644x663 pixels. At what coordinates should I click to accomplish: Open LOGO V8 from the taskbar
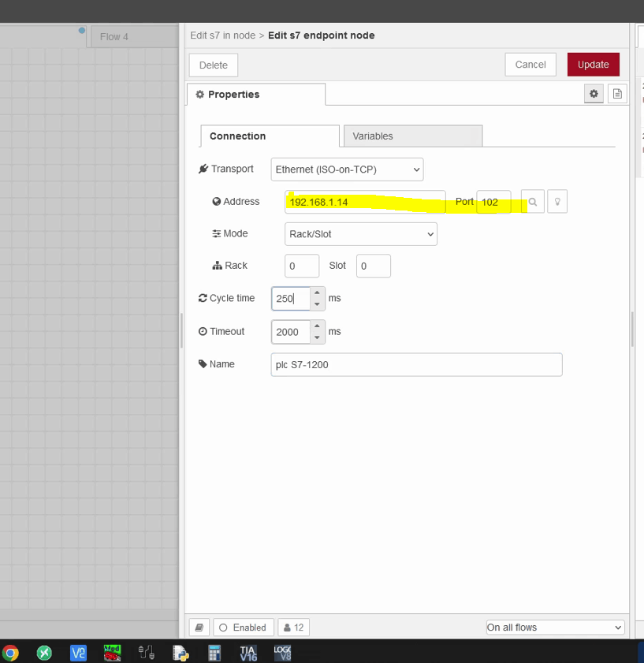coord(282,653)
